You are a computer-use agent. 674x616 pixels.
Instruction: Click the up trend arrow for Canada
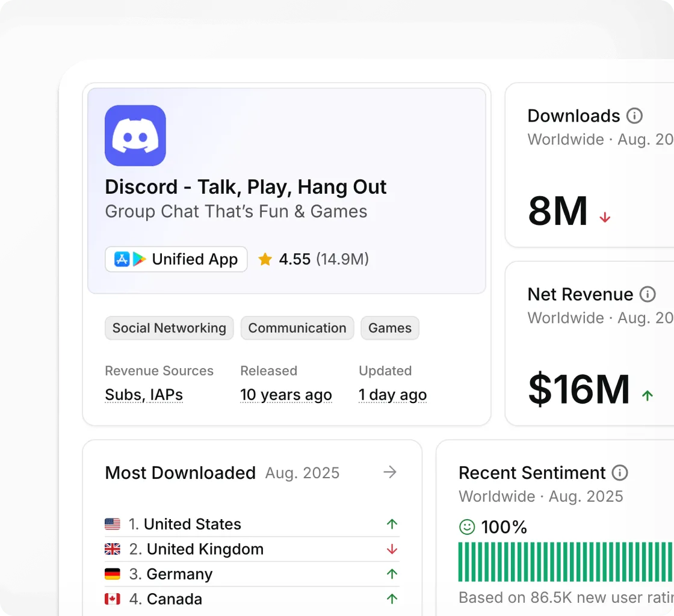(392, 599)
